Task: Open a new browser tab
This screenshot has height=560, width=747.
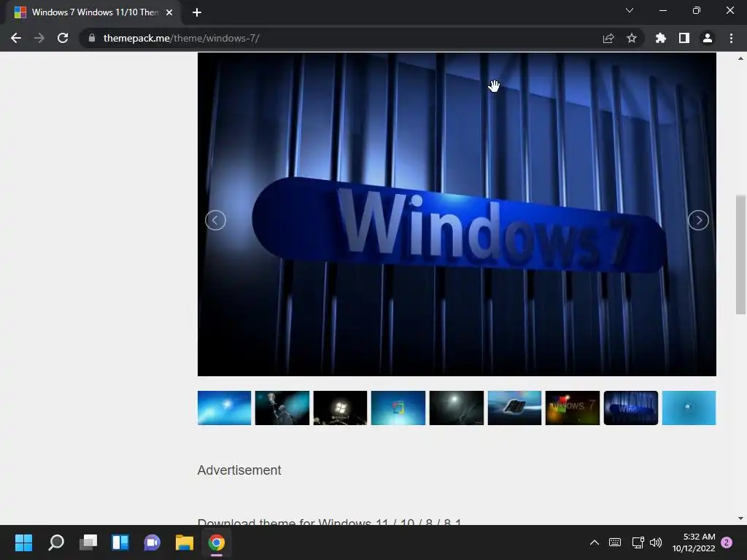Action: (197, 12)
